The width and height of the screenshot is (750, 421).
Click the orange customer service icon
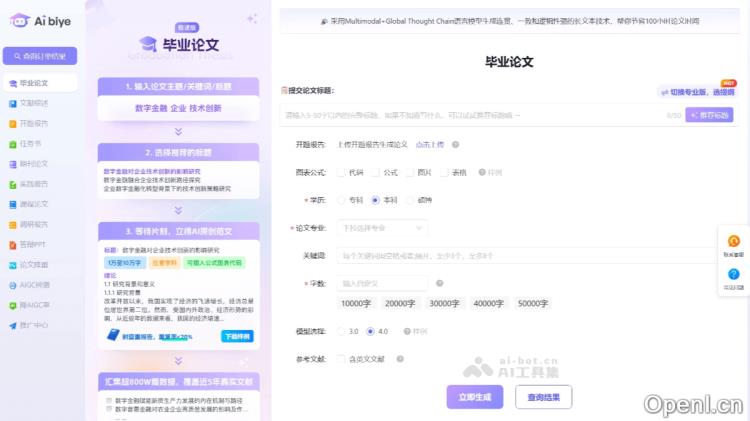click(733, 241)
